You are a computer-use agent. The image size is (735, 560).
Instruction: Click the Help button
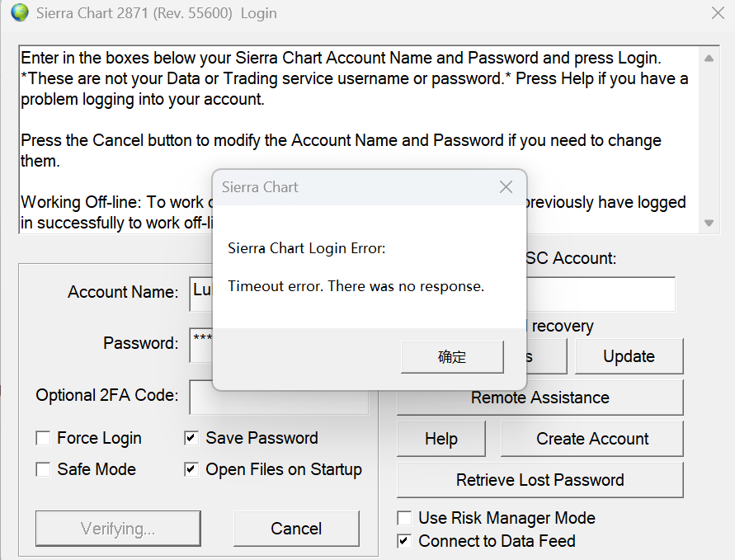(x=441, y=439)
